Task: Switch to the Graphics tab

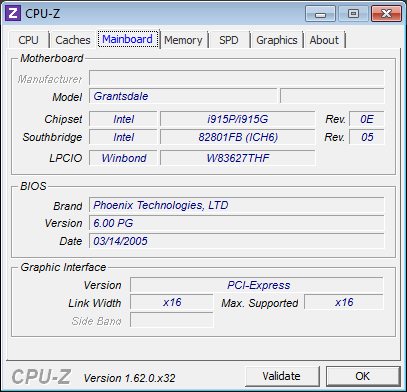Action: pyautogui.click(x=277, y=40)
